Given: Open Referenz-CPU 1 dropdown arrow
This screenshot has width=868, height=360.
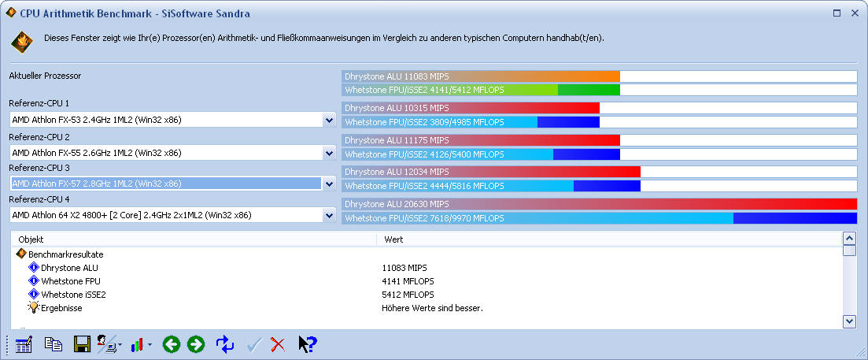Looking at the screenshot, I should point(330,120).
